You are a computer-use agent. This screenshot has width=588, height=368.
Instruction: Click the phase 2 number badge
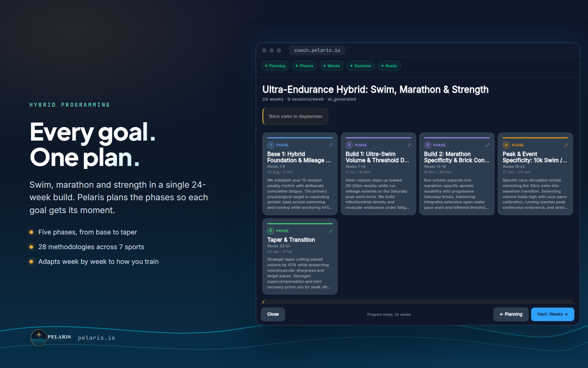pos(349,145)
